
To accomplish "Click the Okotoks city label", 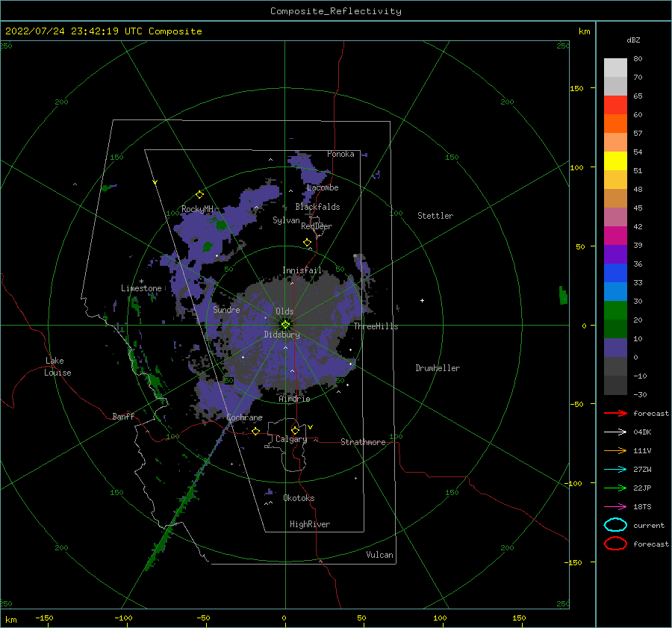I will [x=299, y=498].
